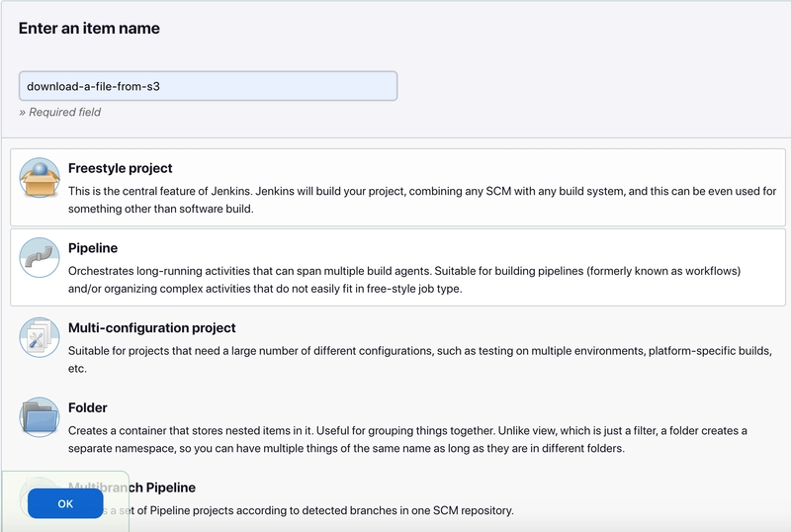The width and height of the screenshot is (791, 532).
Task: Choose the Multibranch Pipeline title
Action: tap(132, 488)
